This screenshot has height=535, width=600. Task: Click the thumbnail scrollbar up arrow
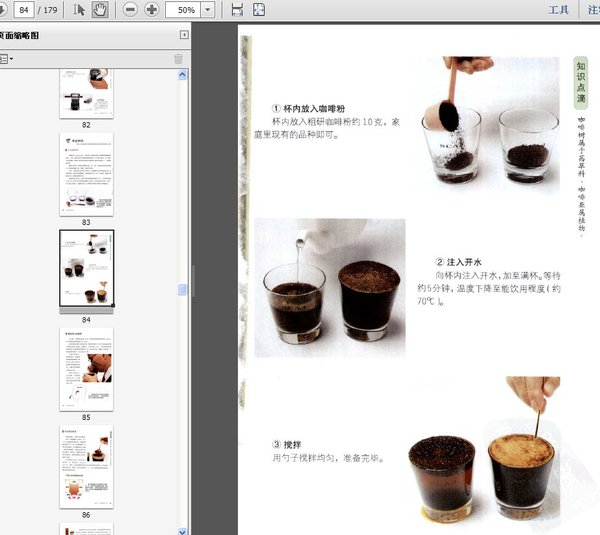(x=183, y=75)
